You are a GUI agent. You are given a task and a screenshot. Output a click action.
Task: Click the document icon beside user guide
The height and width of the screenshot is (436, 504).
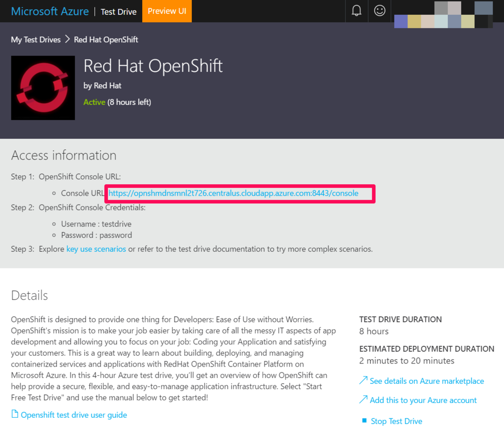point(15,414)
